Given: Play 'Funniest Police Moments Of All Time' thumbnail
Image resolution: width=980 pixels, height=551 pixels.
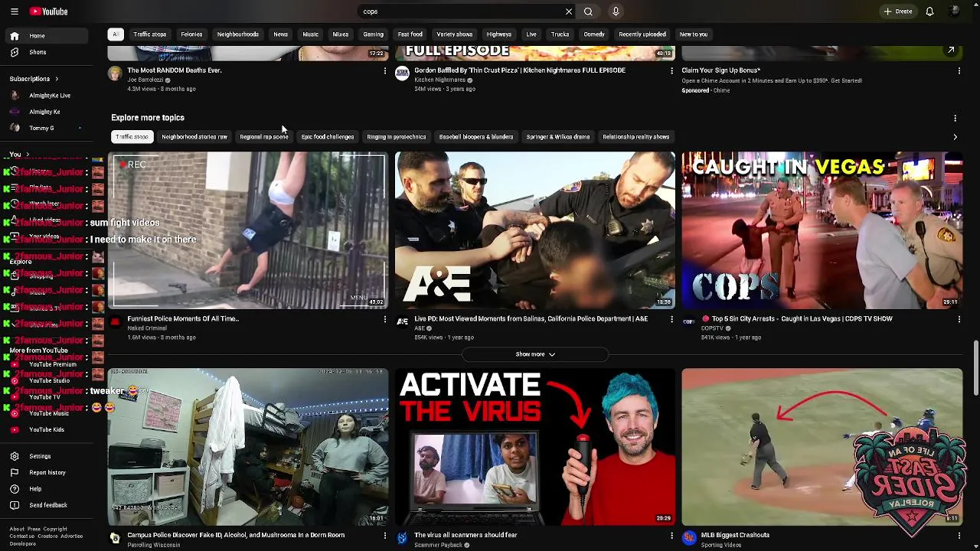Looking at the screenshot, I should tap(248, 230).
